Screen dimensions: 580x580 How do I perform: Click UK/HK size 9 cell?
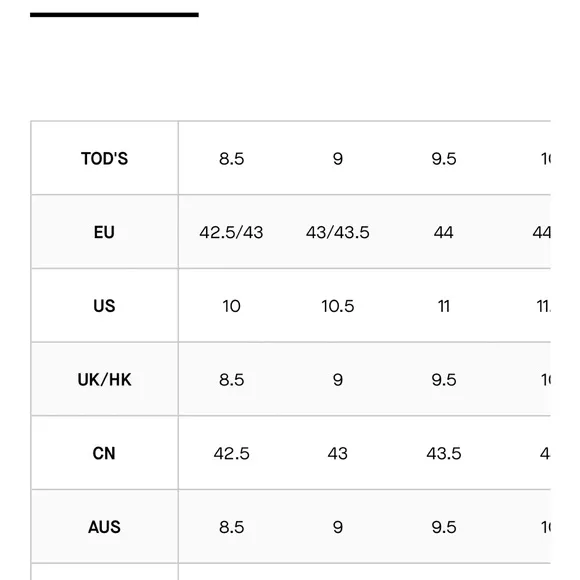click(x=338, y=379)
